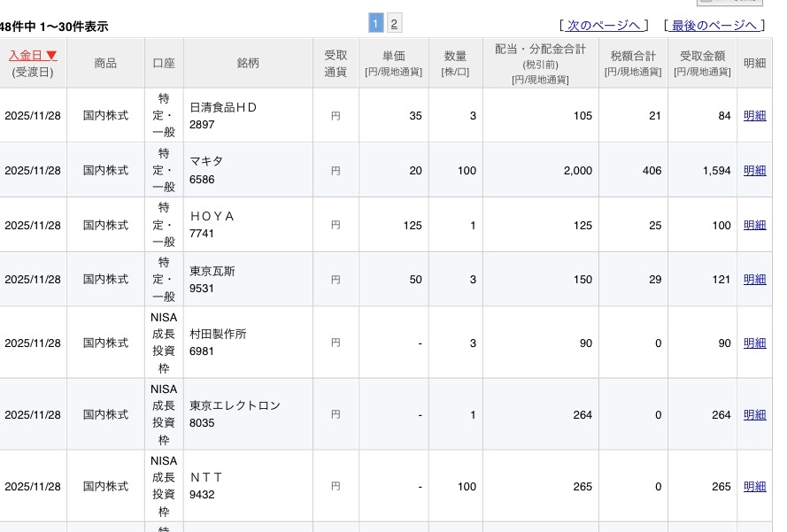Click the 口座 column header
787x532 pixels.
[164, 64]
